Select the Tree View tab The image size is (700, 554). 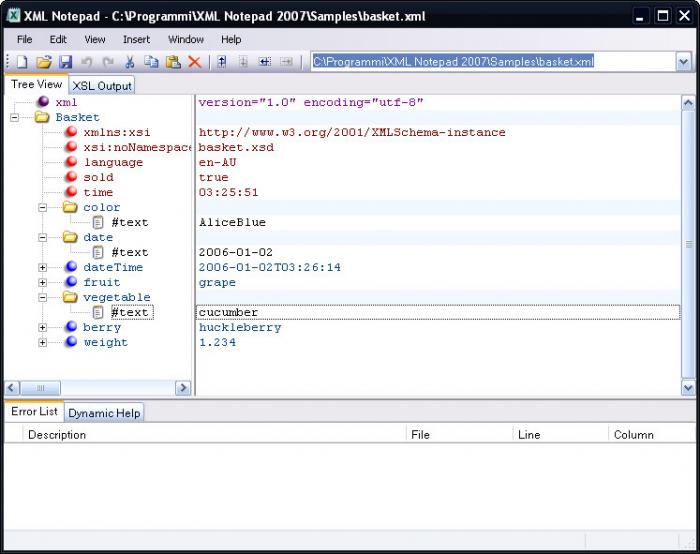36,84
